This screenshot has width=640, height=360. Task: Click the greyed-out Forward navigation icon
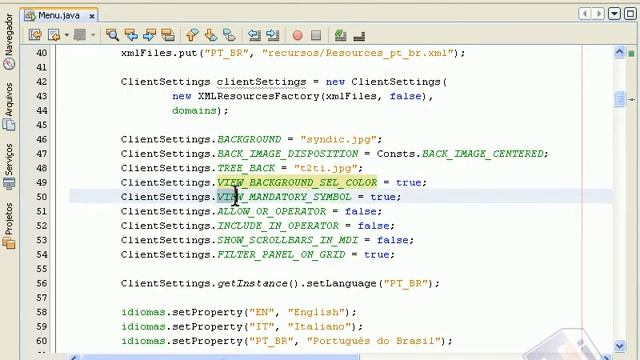[x=80, y=35]
